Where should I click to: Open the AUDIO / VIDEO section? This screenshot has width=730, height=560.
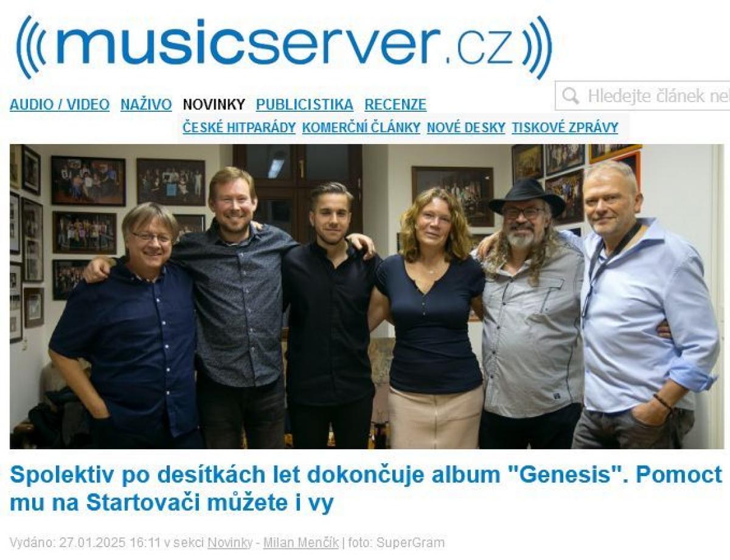pos(60,105)
